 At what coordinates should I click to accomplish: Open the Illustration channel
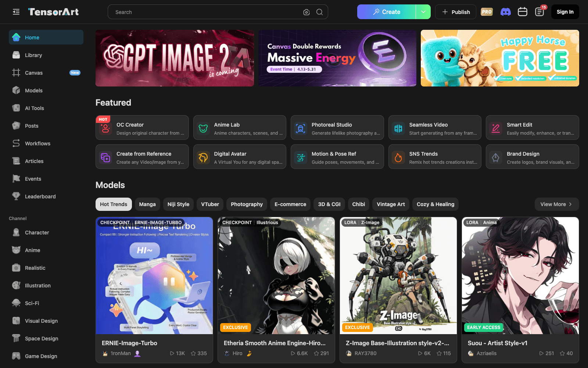[46, 286]
